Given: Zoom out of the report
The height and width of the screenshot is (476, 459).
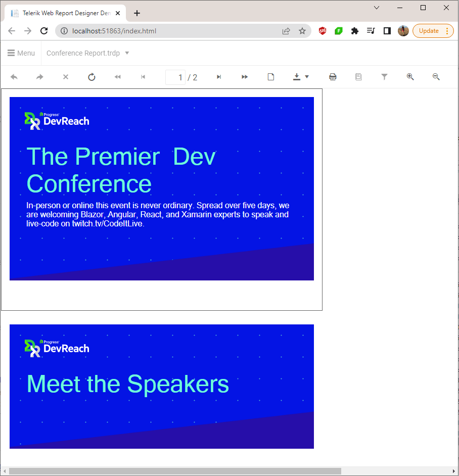Looking at the screenshot, I should click(436, 77).
